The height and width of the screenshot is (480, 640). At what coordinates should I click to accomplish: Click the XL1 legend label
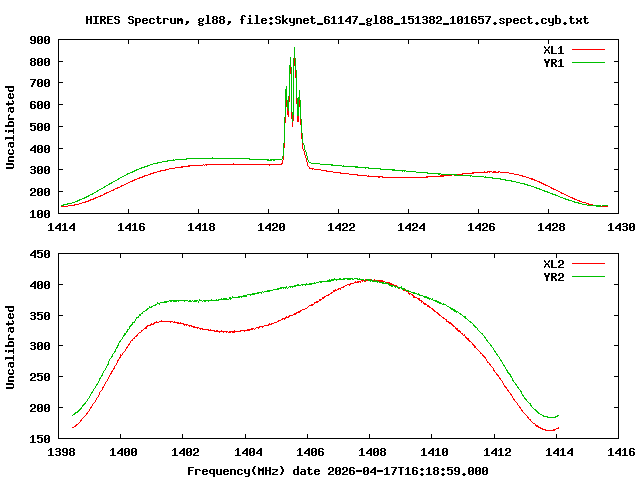coord(553,50)
